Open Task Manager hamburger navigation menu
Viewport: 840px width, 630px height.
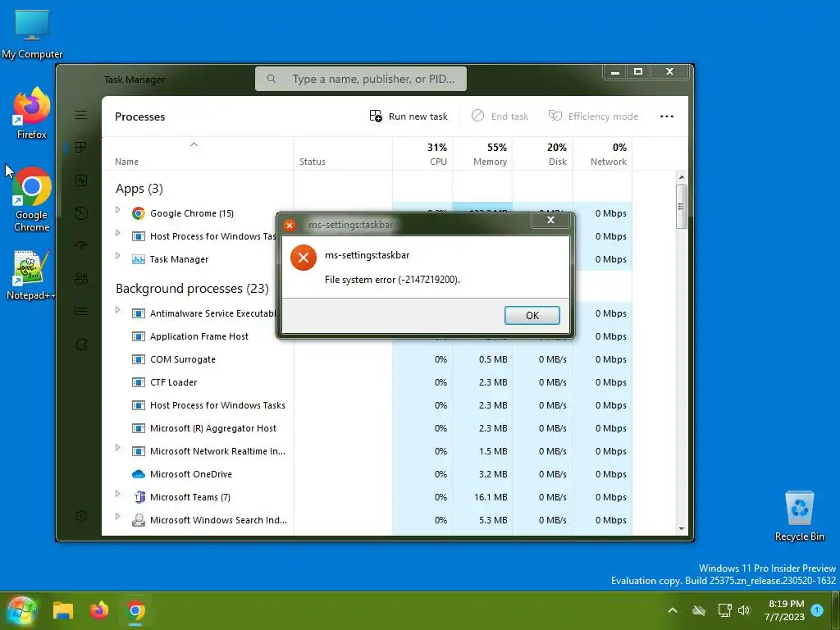pos(81,115)
